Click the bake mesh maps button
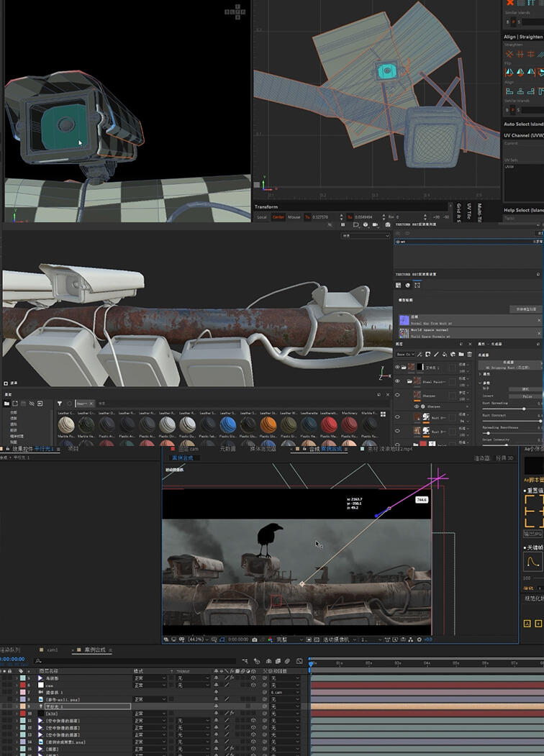Viewport: 544px width, 756px height. pyautogui.click(x=525, y=309)
